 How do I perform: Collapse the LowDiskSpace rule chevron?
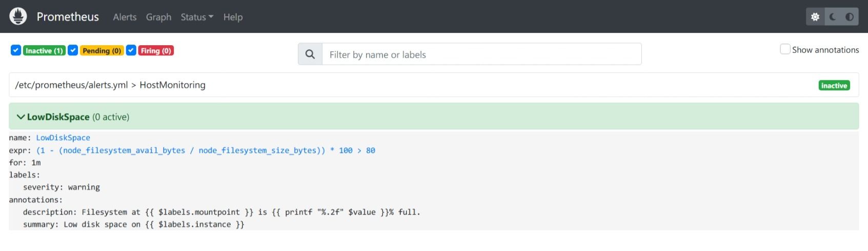point(21,117)
